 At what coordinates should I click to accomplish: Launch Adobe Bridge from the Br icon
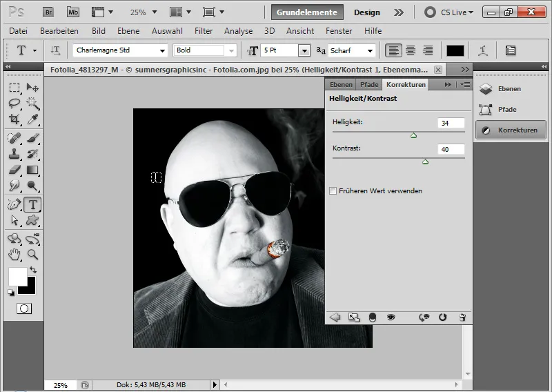pos(48,12)
